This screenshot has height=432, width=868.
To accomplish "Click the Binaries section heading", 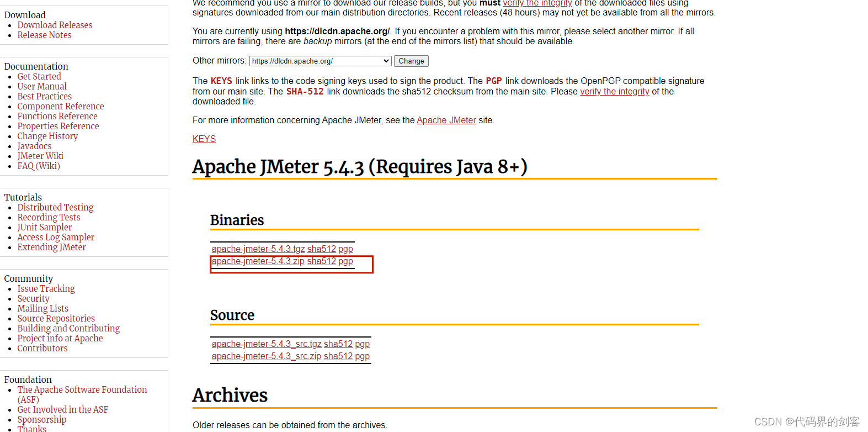I will (237, 220).
